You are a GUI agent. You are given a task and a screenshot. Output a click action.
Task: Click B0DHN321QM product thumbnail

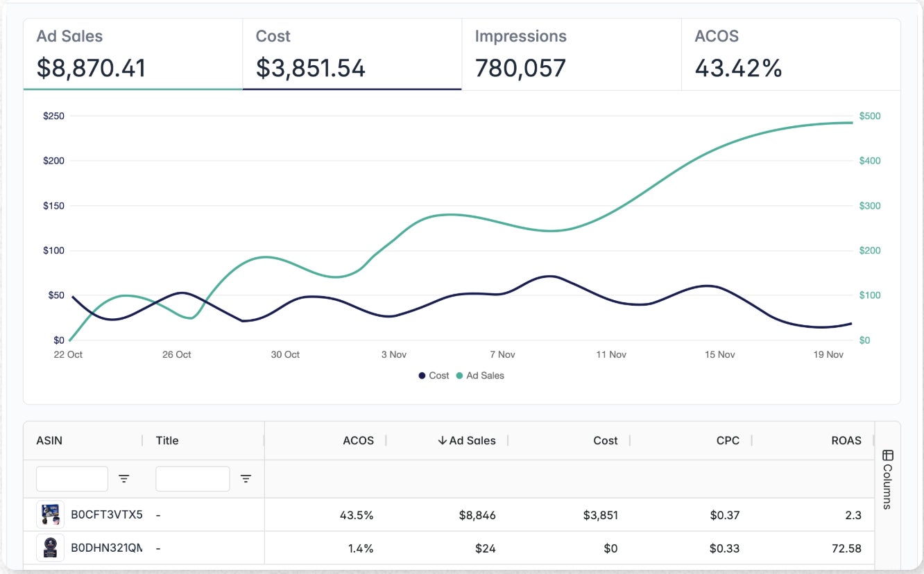tap(50, 548)
